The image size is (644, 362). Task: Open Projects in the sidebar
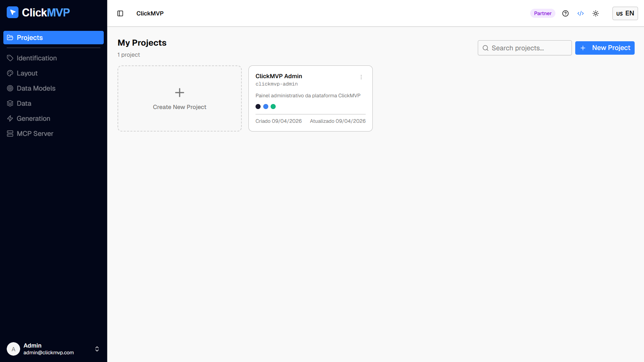53,38
